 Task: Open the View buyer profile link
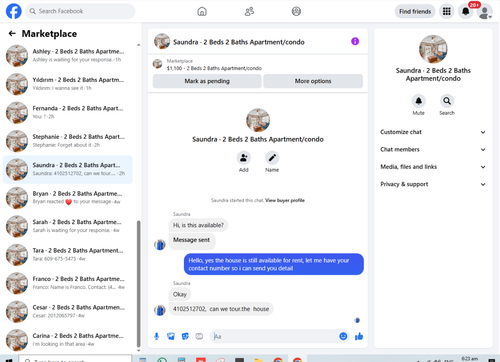[285, 200]
